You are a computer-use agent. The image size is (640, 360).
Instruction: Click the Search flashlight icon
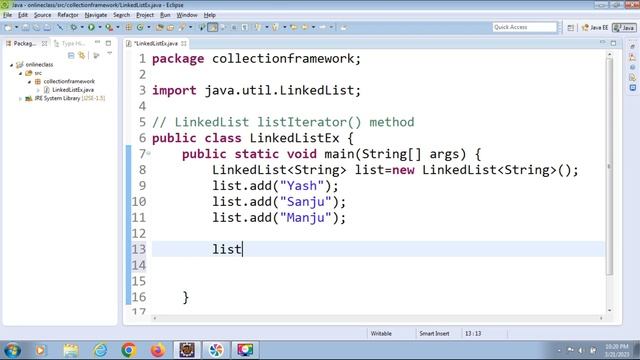(182, 27)
